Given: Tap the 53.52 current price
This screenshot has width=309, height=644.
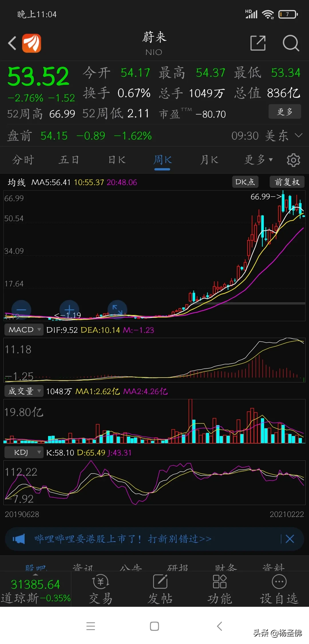Looking at the screenshot, I should point(38,76).
